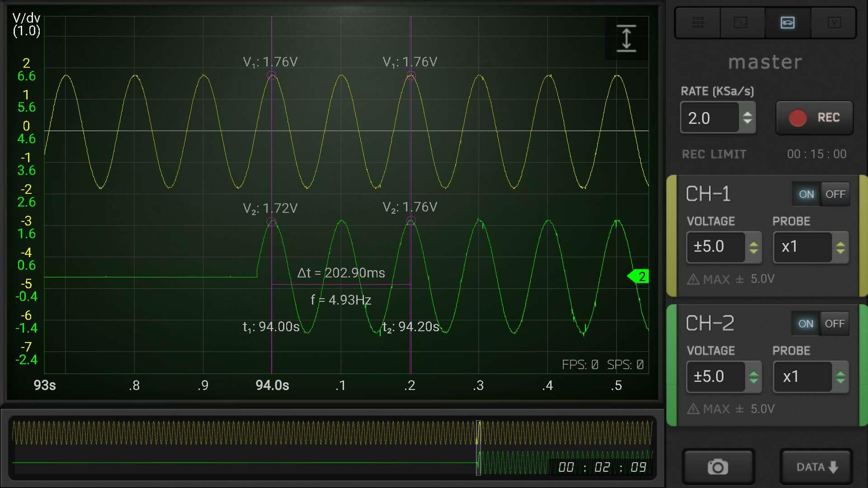The height and width of the screenshot is (488, 868).
Task: Open the voltmeter V mode icon
Action: tap(834, 22)
